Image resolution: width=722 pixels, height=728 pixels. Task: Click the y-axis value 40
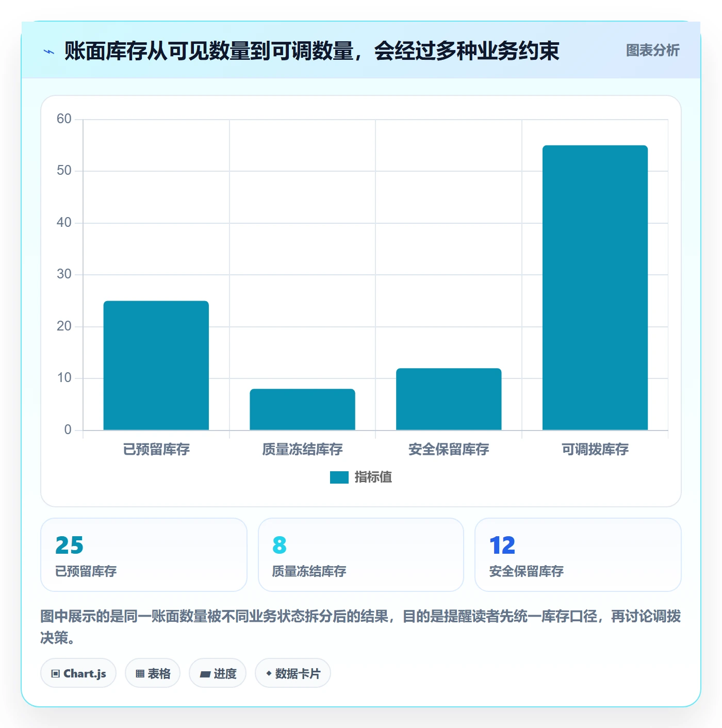[64, 223]
